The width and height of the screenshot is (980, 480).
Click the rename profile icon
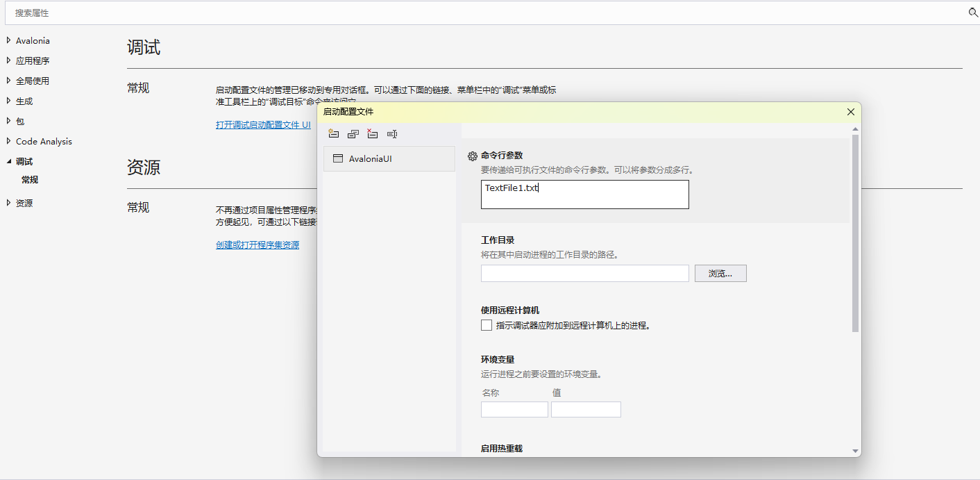coord(391,133)
